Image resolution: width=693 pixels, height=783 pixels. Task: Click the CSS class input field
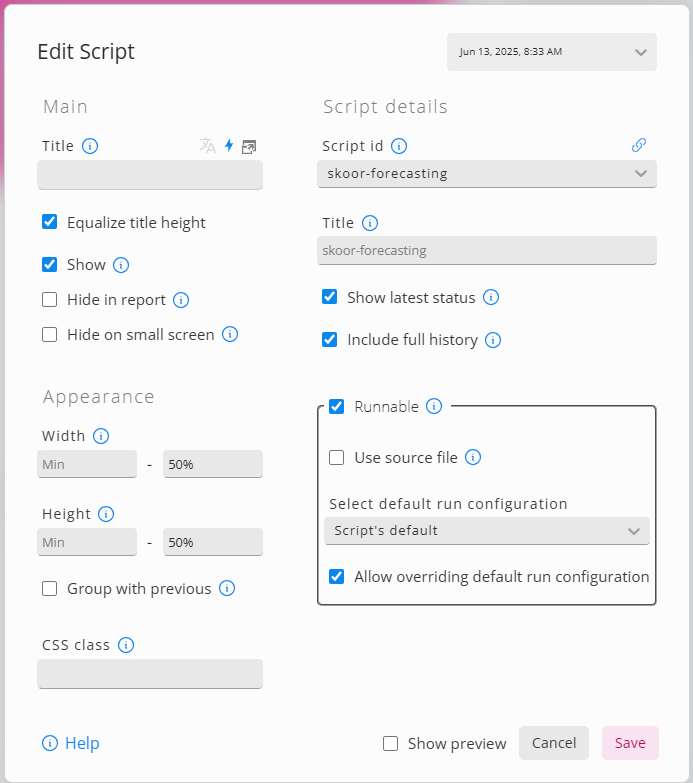click(x=150, y=674)
